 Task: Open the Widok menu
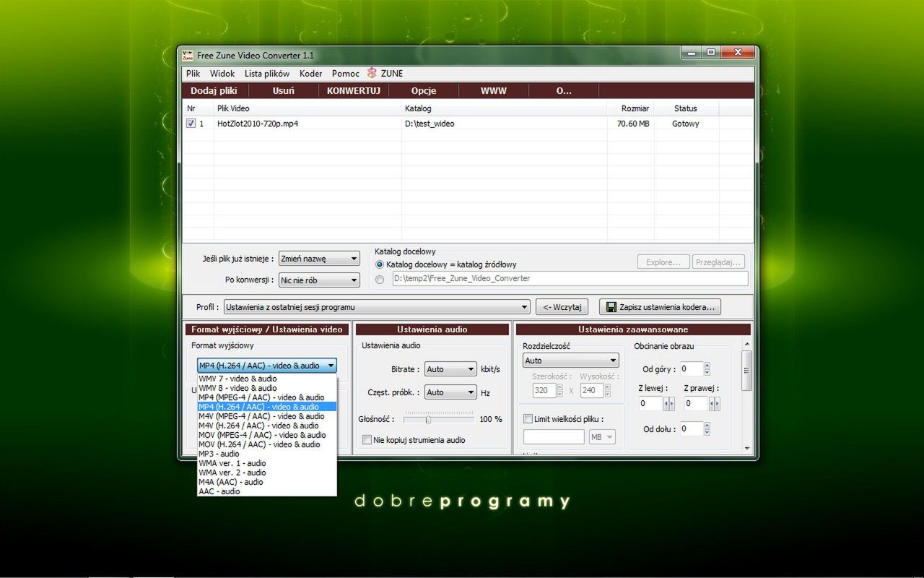point(222,74)
